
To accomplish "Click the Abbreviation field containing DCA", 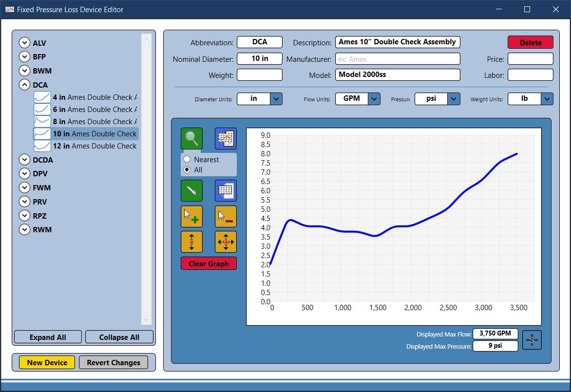I will point(260,42).
